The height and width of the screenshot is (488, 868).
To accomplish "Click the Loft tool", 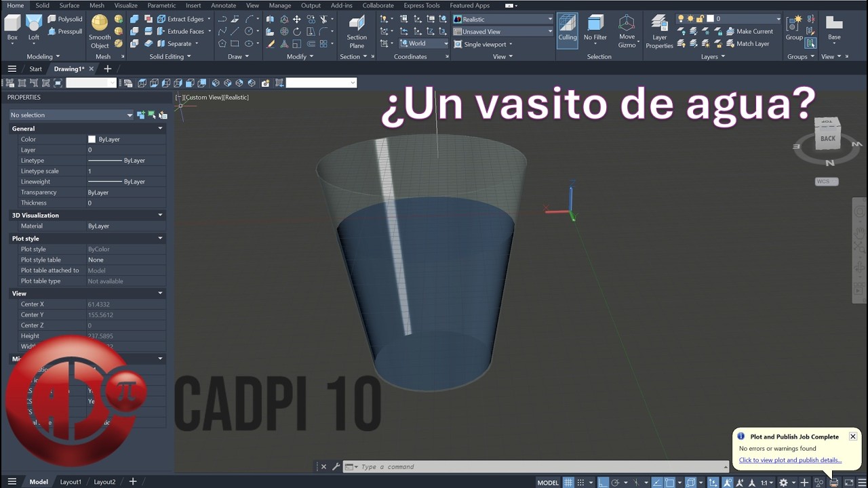I will (34, 28).
